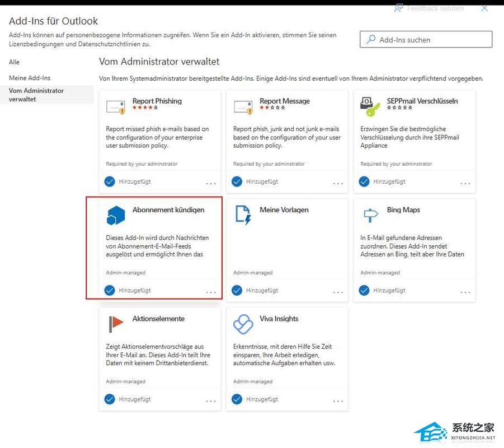
Task: Click the Feedback senden link
Action: pyautogui.click(x=429, y=8)
